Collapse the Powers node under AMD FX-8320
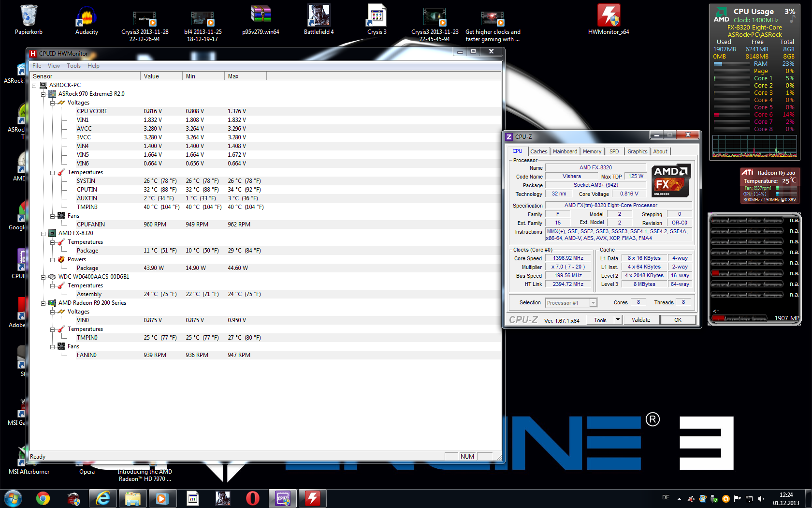 (x=53, y=260)
